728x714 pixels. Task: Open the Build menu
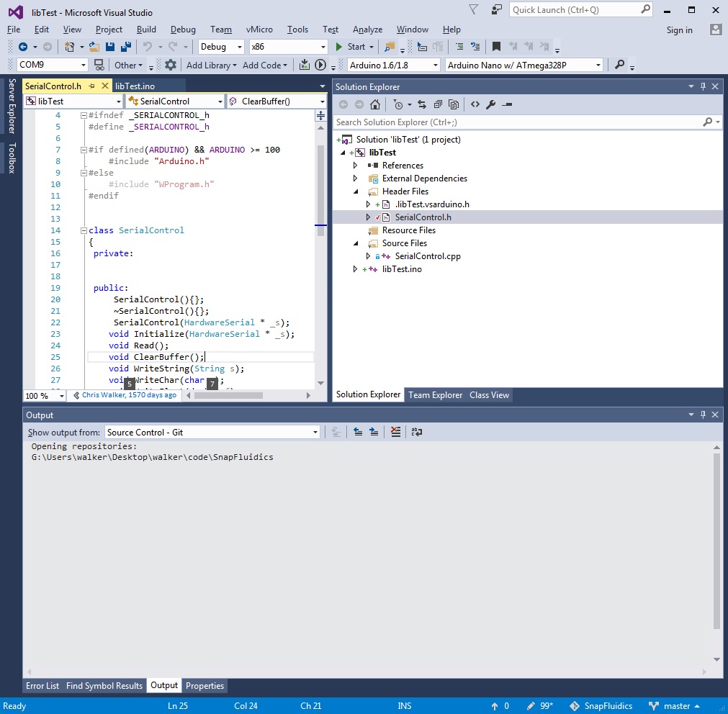coord(146,30)
